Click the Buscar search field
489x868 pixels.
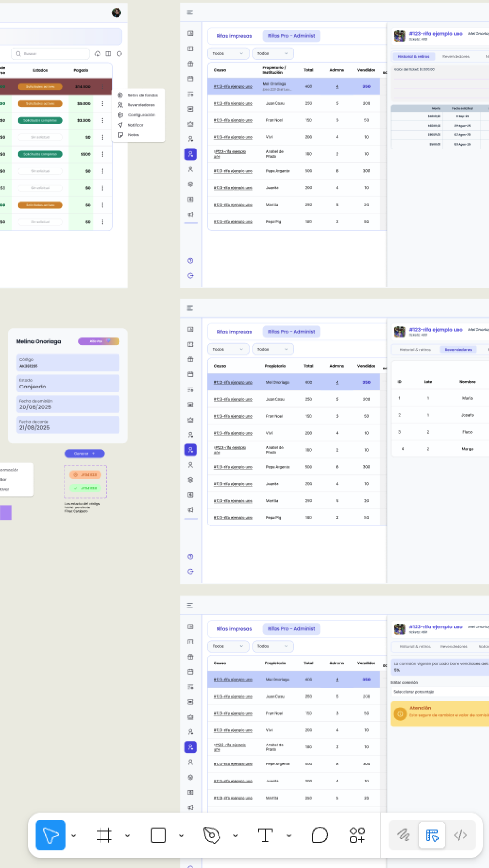click(51, 53)
